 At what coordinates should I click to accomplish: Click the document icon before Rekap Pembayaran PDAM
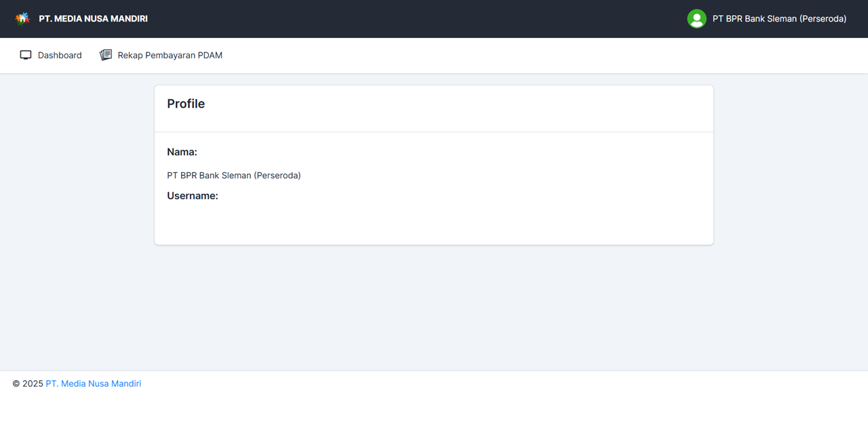coord(105,54)
